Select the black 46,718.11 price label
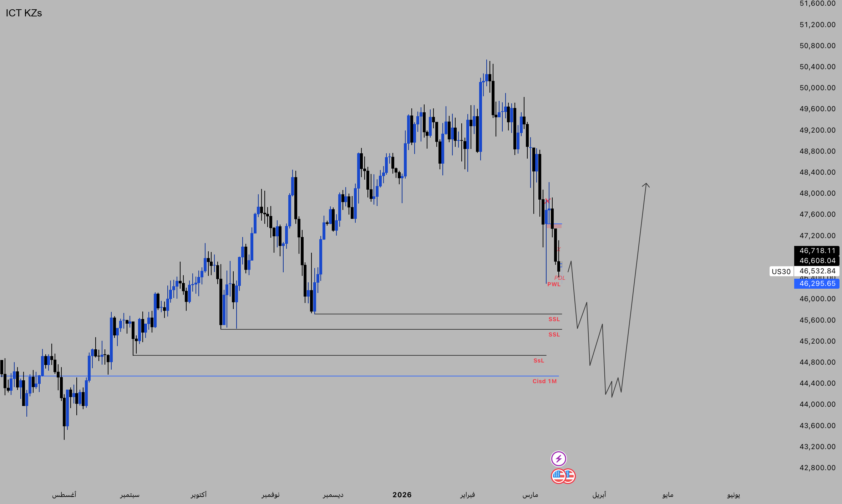The width and height of the screenshot is (842, 504). 817,251
